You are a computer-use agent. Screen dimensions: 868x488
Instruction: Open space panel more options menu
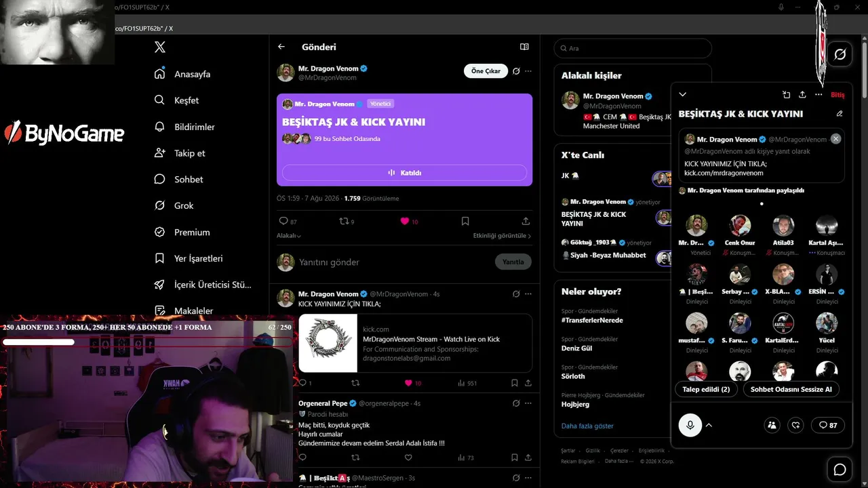click(818, 95)
